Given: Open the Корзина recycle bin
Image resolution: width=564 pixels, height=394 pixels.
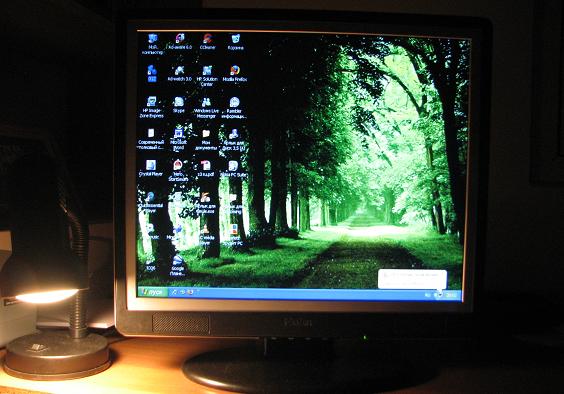Looking at the screenshot, I should click(235, 42).
